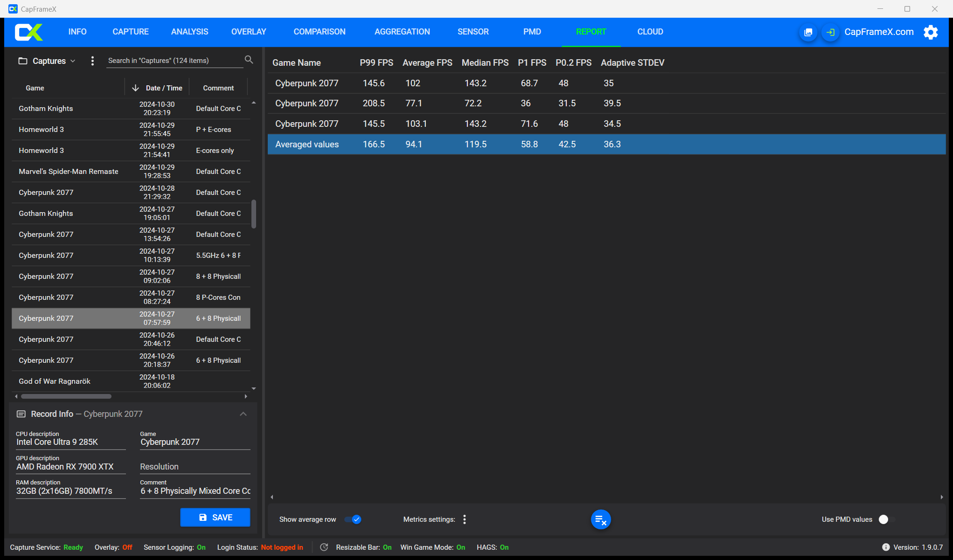
Task: Click the Login Status Not logged in text
Action: (282, 547)
